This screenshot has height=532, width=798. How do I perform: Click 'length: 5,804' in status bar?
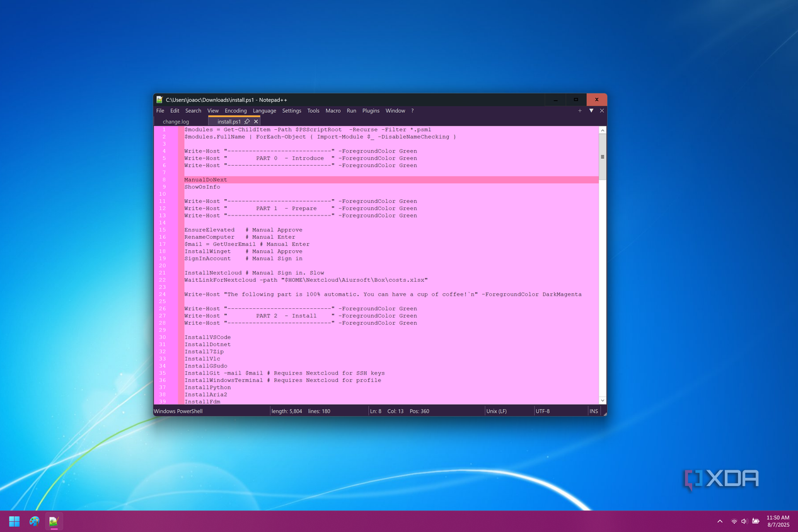286,411
